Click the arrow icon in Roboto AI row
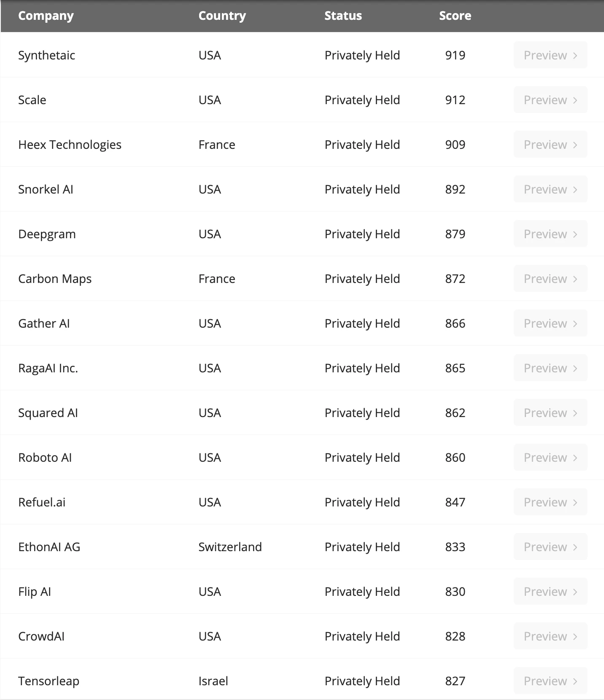Viewport: 604px width, 700px height. tap(575, 458)
